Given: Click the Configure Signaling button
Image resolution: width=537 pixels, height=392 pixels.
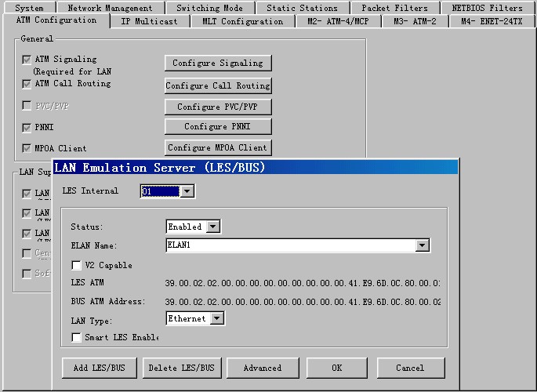Looking at the screenshot, I should 218,63.
